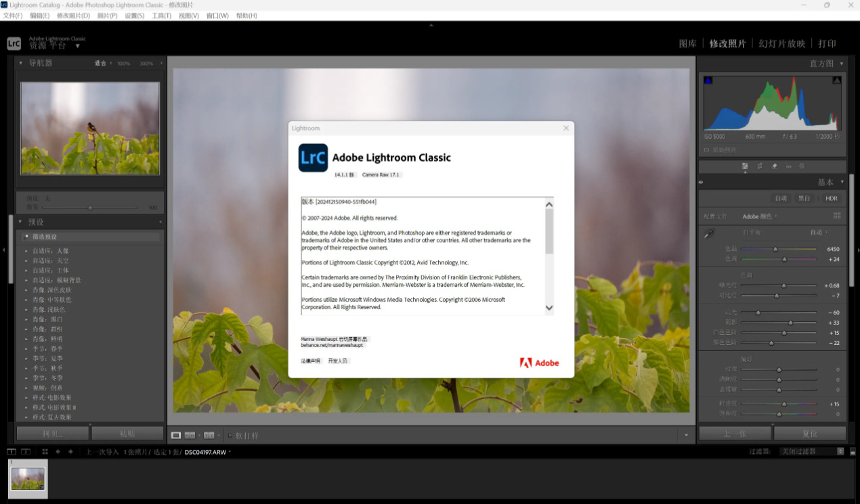This screenshot has width=860, height=504.
Task: Enable the 软打样 soft proofing checkbox
Action: pyautogui.click(x=230, y=435)
